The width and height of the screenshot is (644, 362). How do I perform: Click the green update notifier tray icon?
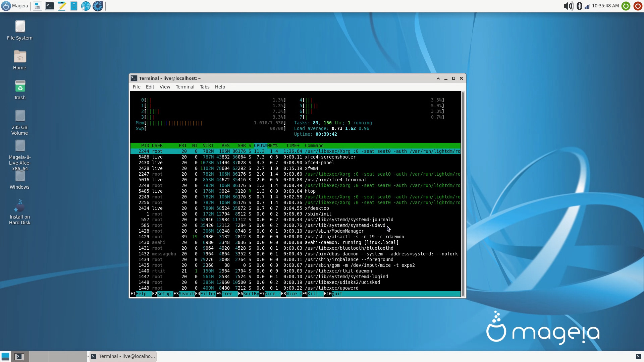click(626, 6)
